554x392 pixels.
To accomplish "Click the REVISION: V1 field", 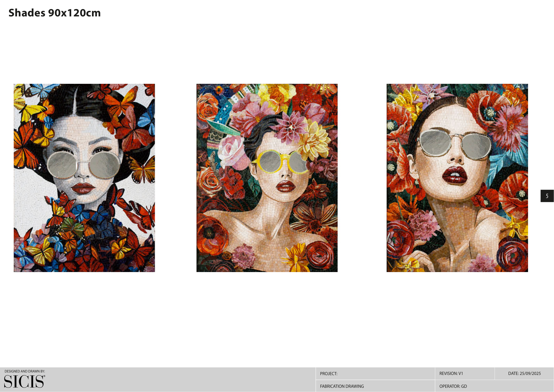I will pos(451,373).
